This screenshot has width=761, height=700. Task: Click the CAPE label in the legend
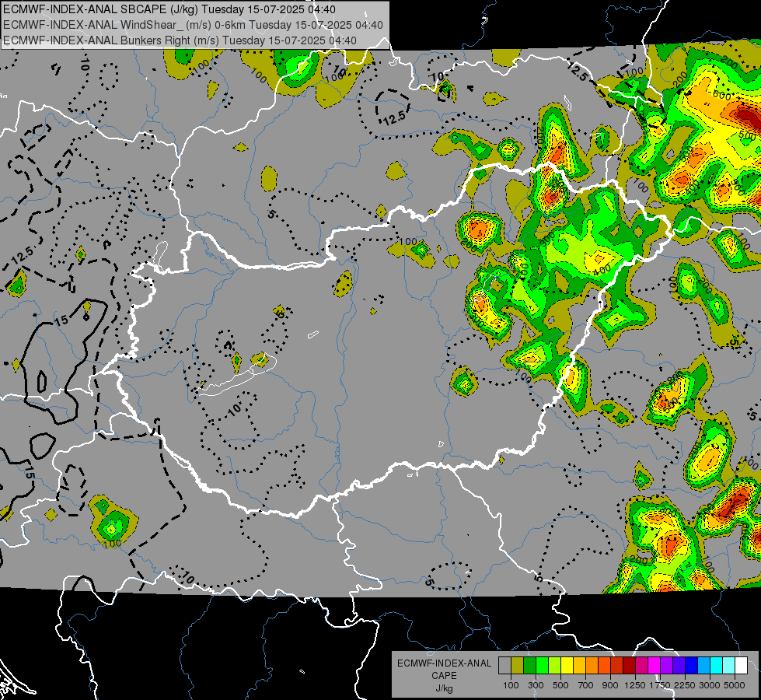coord(444,676)
